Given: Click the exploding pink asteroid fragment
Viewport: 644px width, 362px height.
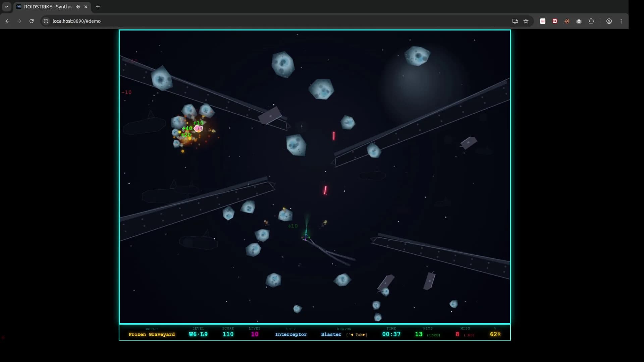Looking at the screenshot, I should (198, 128).
